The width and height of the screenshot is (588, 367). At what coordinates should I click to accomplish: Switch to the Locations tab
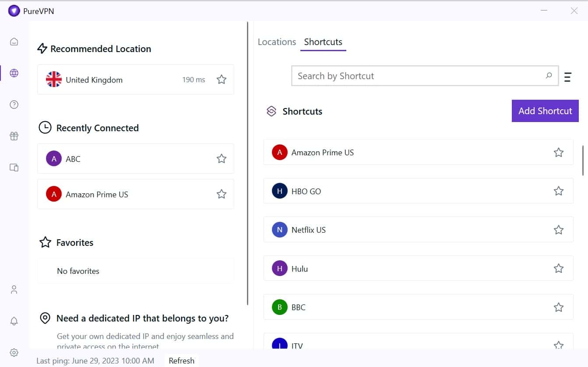coord(277,42)
